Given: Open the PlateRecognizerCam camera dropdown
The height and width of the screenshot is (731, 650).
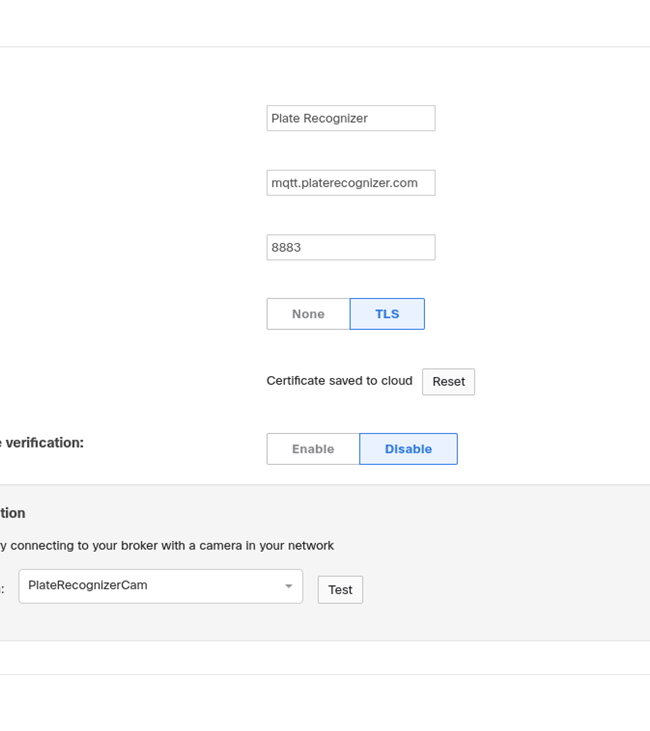Looking at the screenshot, I should point(160,586).
